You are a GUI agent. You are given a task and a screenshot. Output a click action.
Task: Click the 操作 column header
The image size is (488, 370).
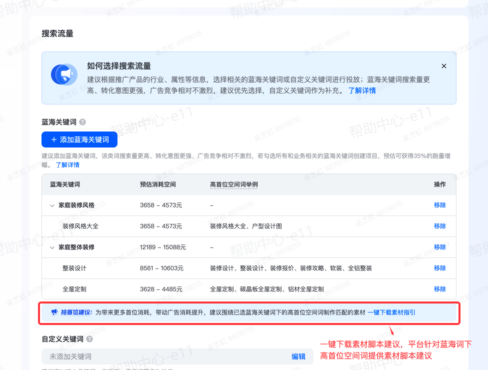[x=440, y=184]
